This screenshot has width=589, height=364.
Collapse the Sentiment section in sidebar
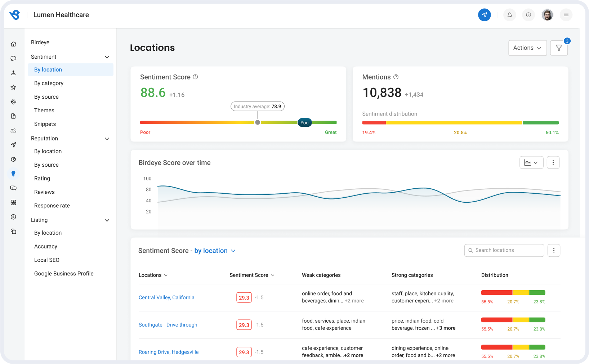pyautogui.click(x=107, y=57)
